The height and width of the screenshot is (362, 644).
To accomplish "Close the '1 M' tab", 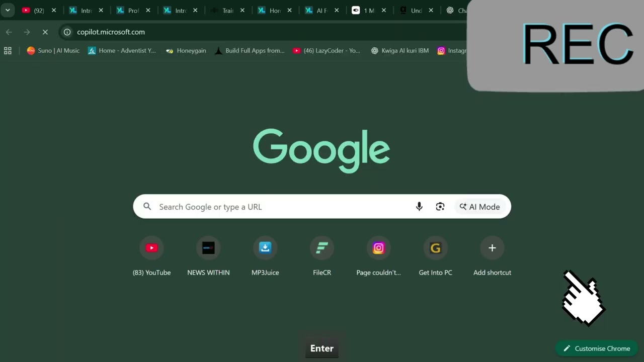I will click(384, 10).
